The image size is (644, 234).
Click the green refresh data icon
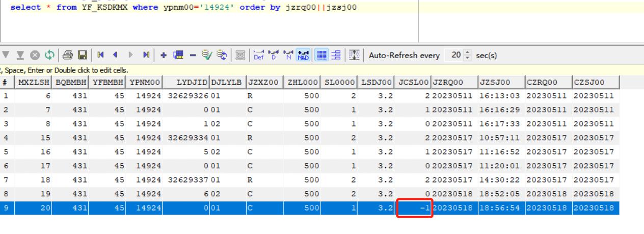pyautogui.click(x=50, y=55)
